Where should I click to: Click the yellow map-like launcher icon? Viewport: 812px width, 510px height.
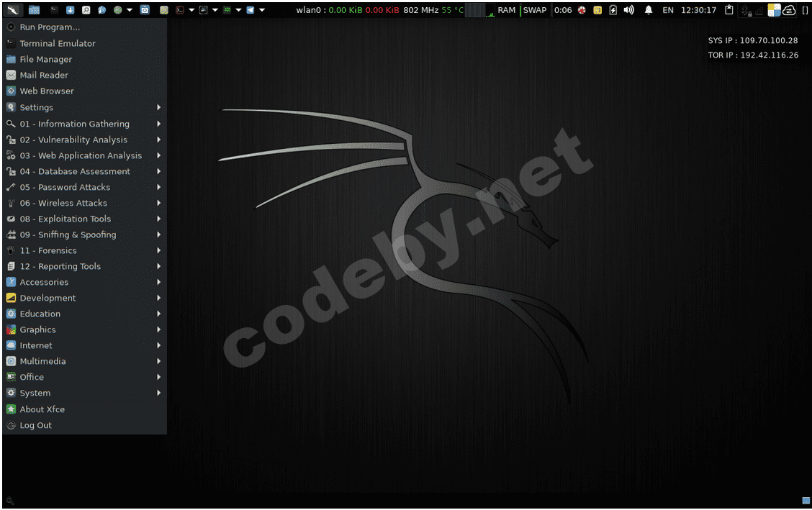163,10
